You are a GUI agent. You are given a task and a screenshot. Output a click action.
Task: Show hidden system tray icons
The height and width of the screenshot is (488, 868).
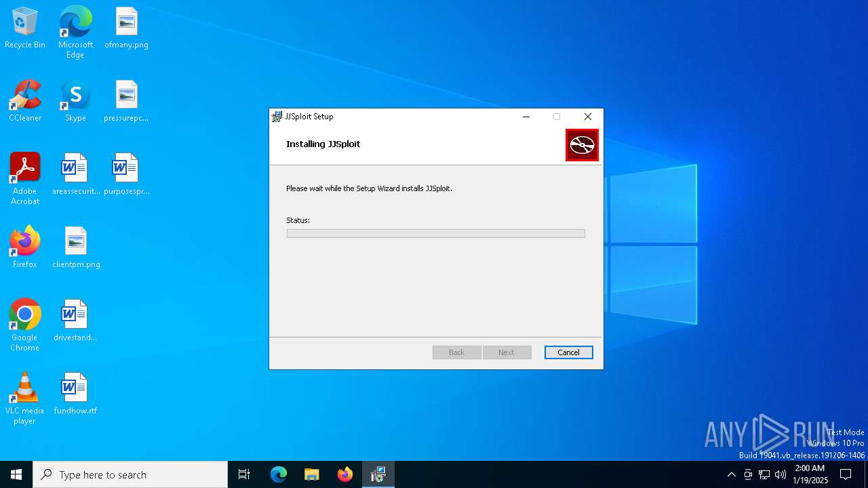point(731,474)
